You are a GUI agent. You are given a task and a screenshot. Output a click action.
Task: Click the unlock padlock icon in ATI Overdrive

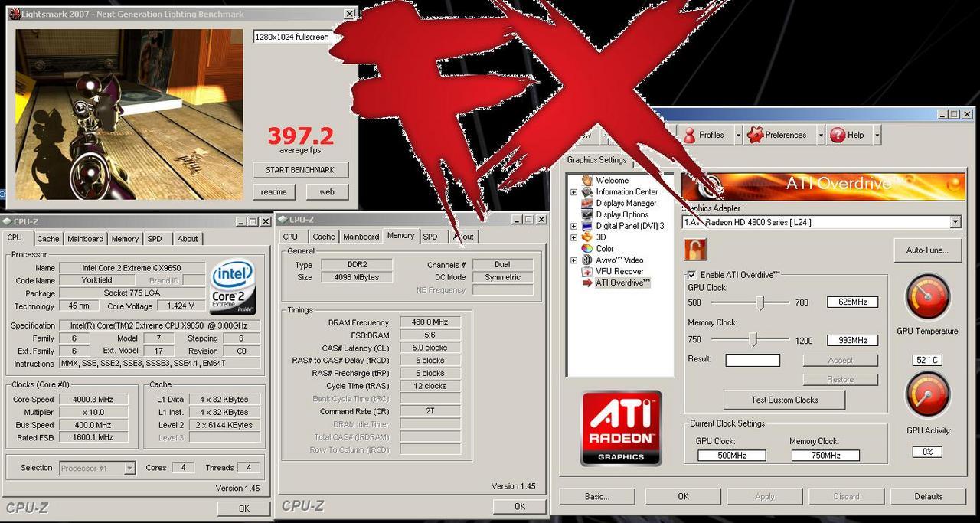(x=695, y=250)
